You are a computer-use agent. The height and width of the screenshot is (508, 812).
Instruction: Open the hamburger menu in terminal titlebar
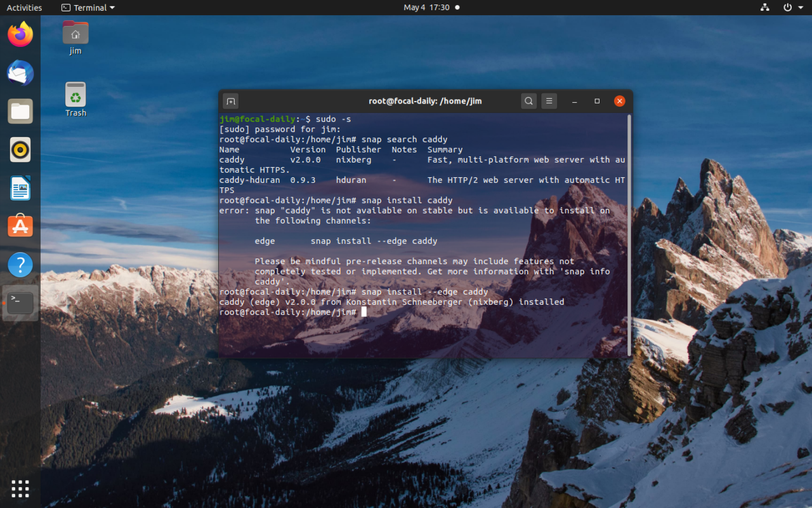(x=548, y=100)
